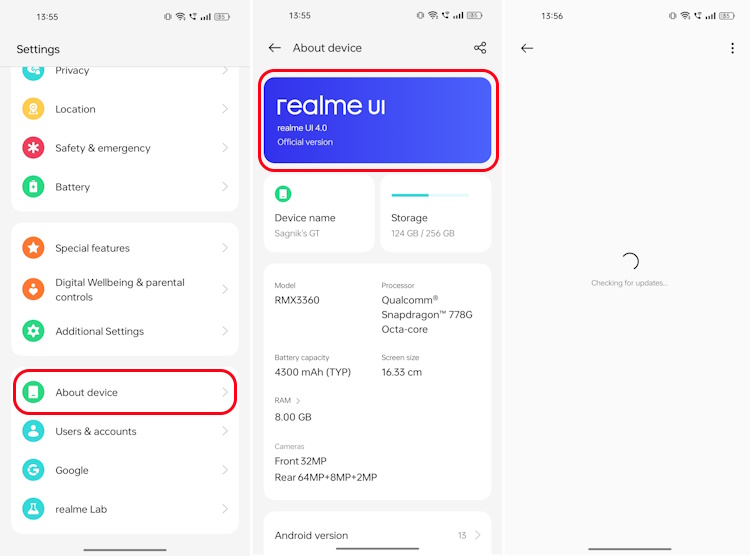750x556 pixels.
Task: Expand realme Lab row chevron
Action: click(225, 509)
